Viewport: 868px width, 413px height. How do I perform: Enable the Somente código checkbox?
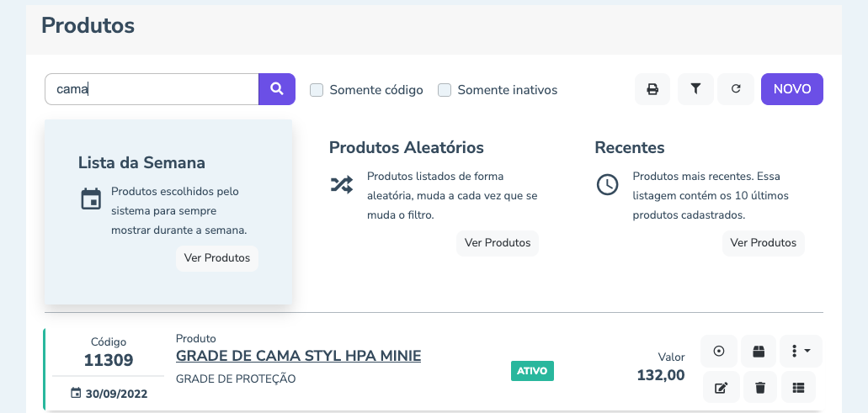click(x=317, y=90)
